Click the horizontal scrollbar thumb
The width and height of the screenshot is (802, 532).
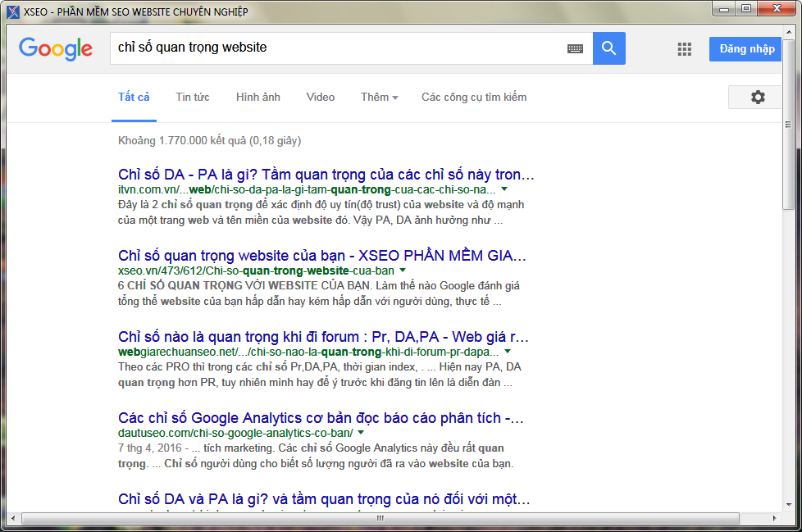pyautogui.click(x=380, y=518)
